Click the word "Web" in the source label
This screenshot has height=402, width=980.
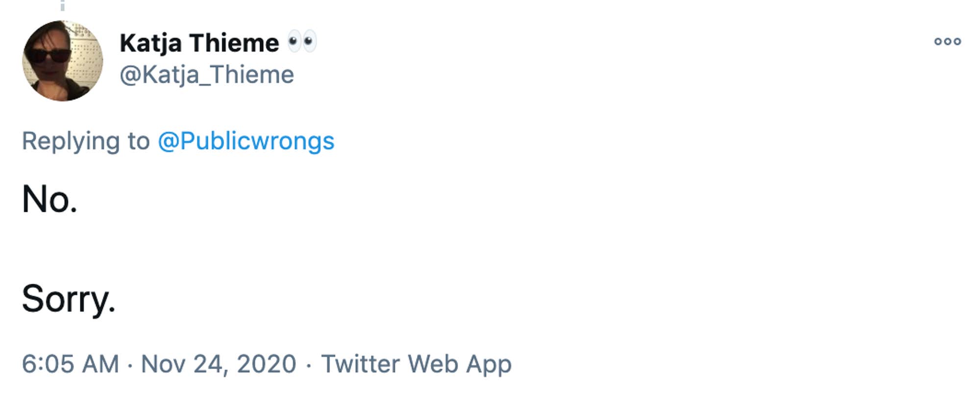[433, 364]
